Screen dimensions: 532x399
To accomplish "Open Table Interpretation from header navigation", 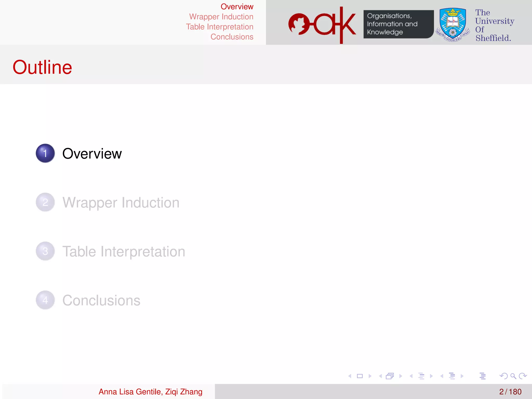I will (x=220, y=27).
